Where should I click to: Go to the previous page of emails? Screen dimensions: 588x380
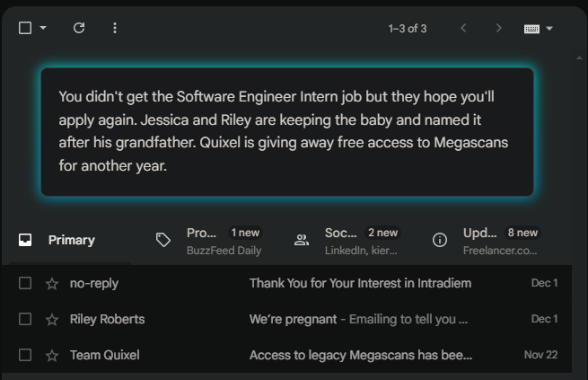(x=463, y=28)
